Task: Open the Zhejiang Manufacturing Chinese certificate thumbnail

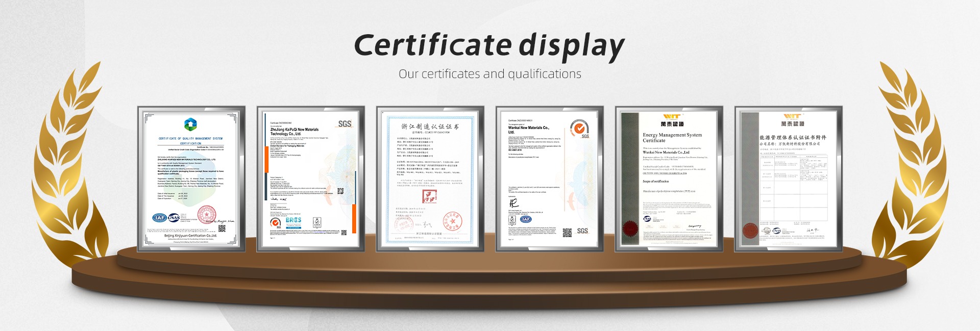Action: tap(430, 179)
